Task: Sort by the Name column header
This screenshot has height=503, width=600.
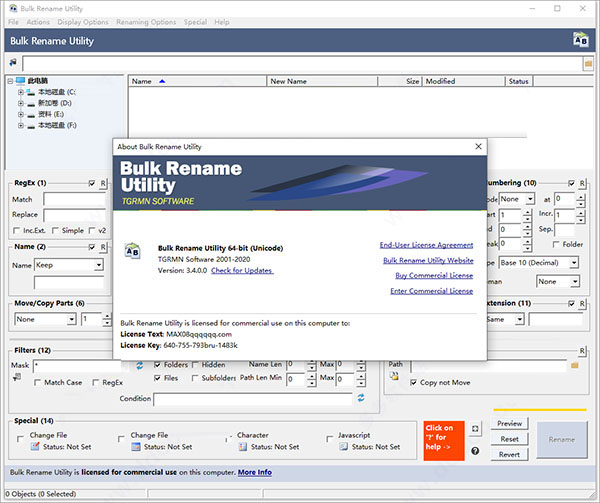Action: (x=197, y=81)
